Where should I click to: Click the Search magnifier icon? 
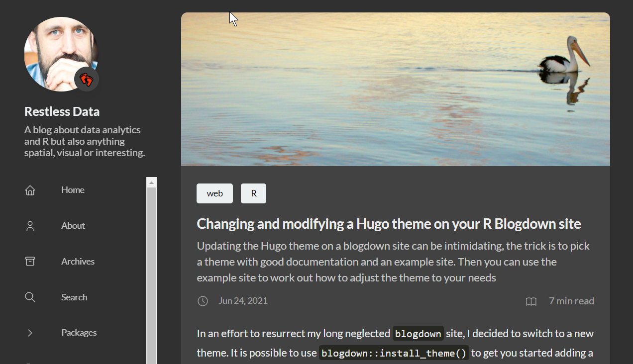tap(30, 297)
